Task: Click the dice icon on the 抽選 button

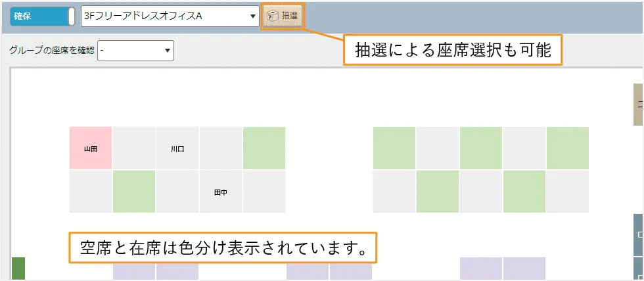Action: click(271, 16)
